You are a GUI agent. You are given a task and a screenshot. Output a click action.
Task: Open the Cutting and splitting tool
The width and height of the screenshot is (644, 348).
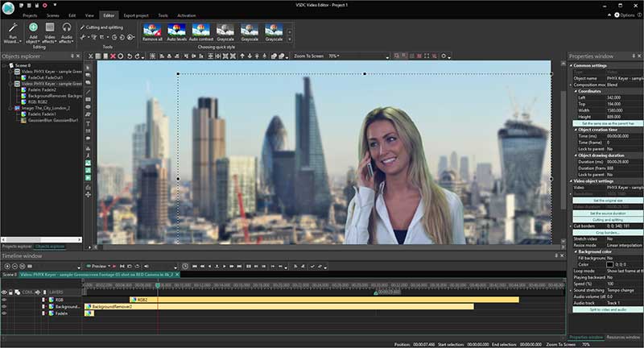(x=101, y=27)
